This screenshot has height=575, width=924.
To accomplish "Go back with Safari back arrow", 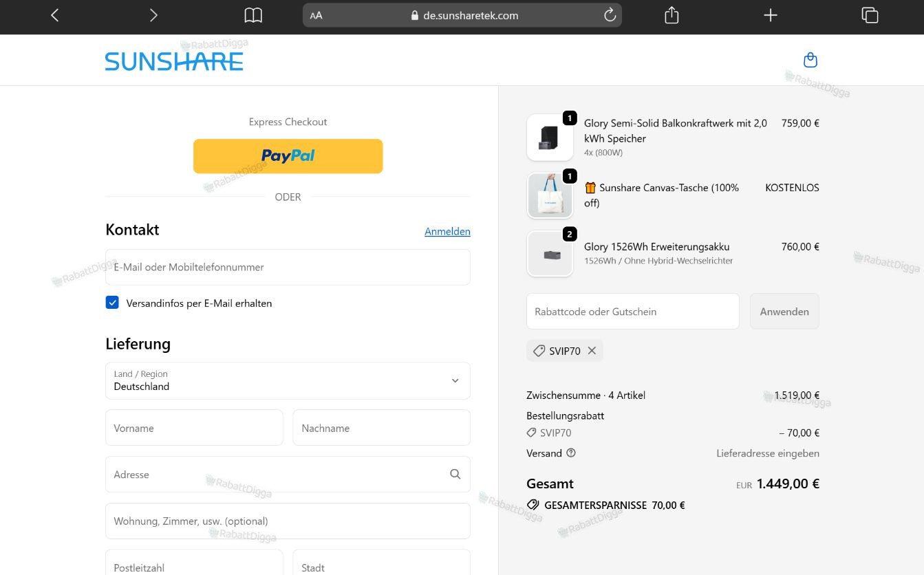I will click(x=55, y=15).
